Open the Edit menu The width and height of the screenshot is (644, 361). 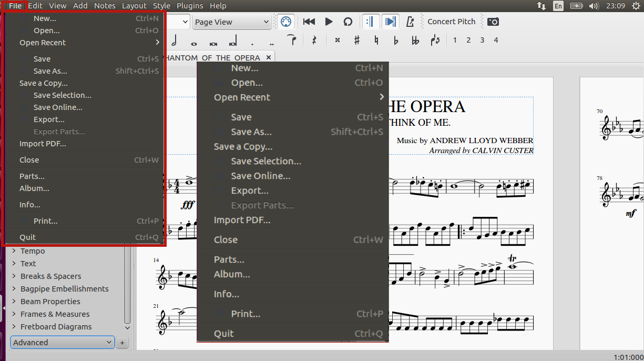click(x=35, y=6)
